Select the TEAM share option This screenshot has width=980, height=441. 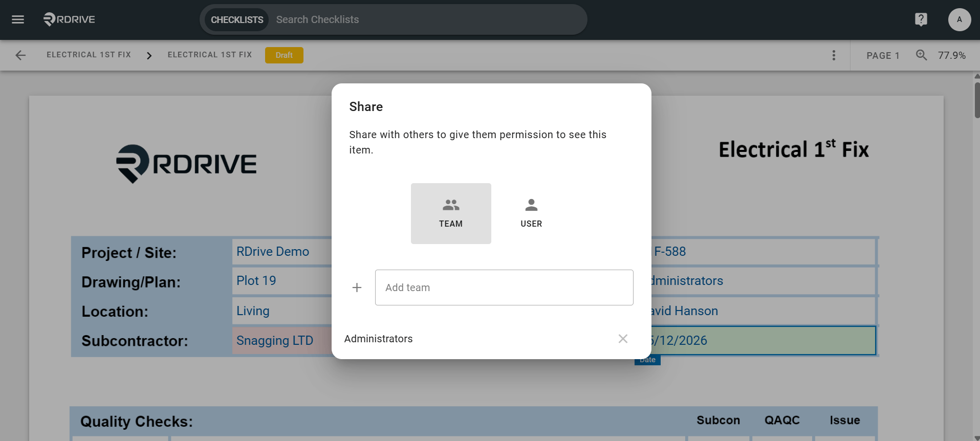click(x=451, y=213)
